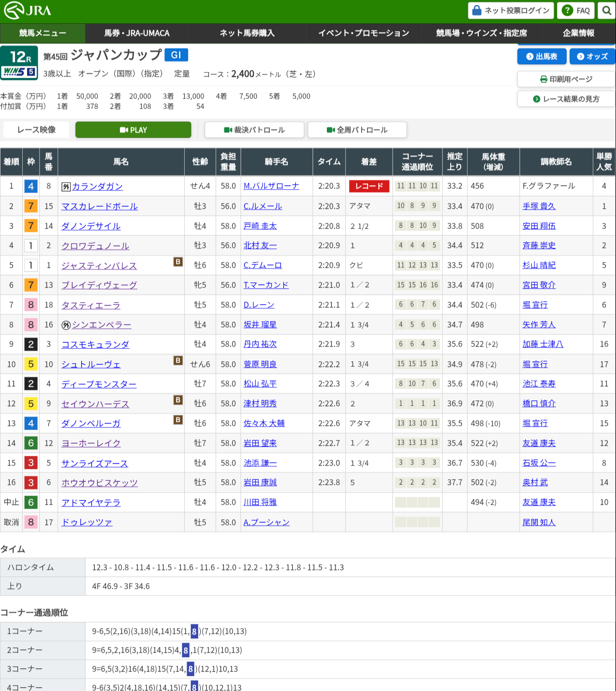Open イベント・プロモーション menu
616x691 pixels.
pos(364,33)
